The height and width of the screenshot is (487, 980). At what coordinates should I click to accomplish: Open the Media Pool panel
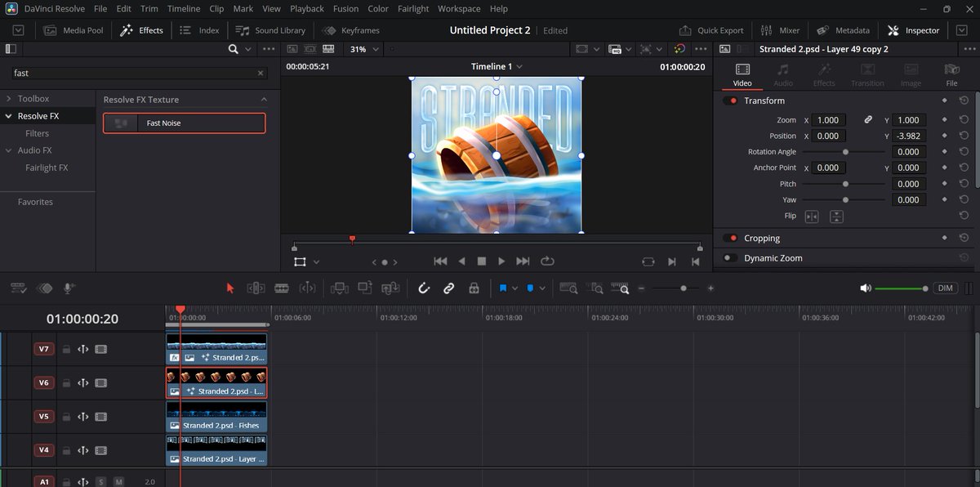(73, 30)
